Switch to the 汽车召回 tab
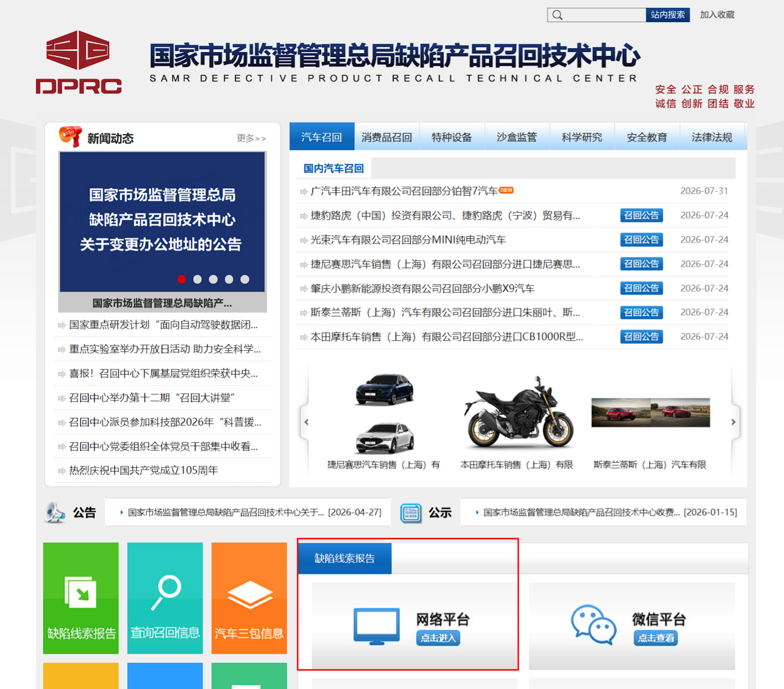 (322, 137)
